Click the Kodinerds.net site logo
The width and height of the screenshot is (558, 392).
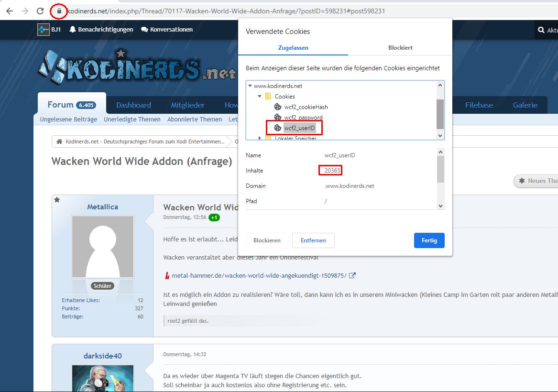click(137, 66)
